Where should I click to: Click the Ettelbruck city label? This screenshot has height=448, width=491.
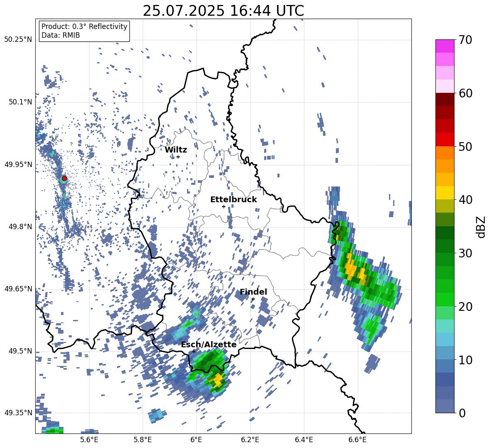click(x=233, y=200)
